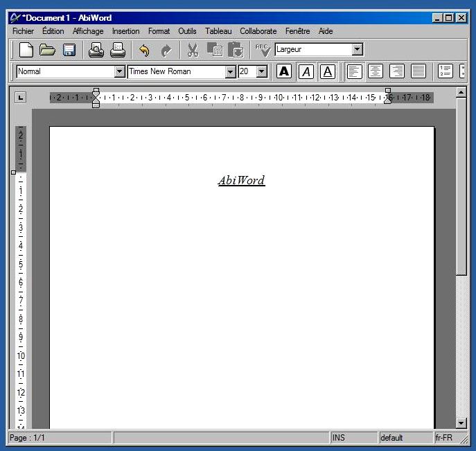Toggle underline formatting
476x451 pixels.
pyautogui.click(x=328, y=72)
